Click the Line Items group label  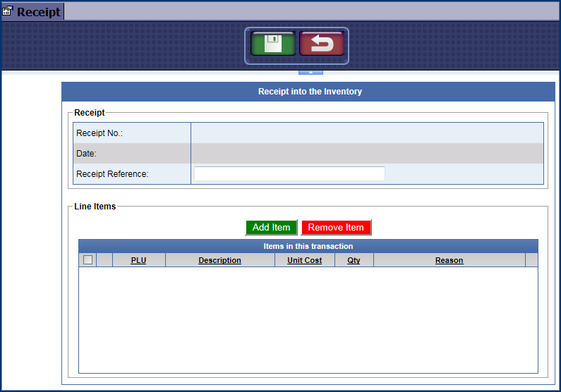[x=95, y=207]
